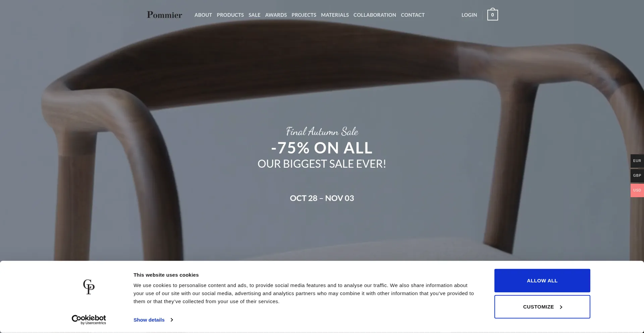Go to the Sale page
This screenshot has width=644, height=333.
pyautogui.click(x=254, y=15)
